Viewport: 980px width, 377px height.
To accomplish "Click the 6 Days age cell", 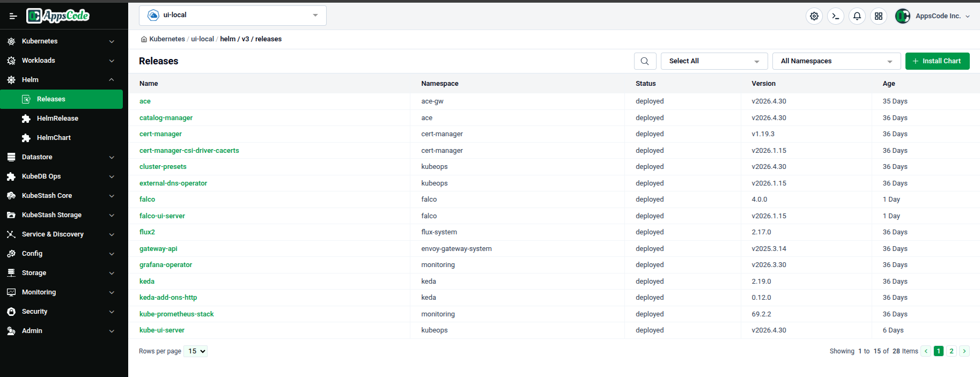I will pyautogui.click(x=893, y=330).
